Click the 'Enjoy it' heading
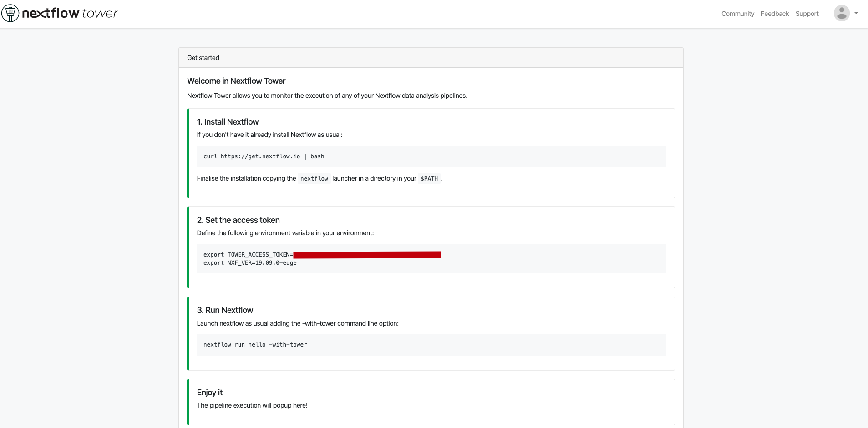This screenshot has height=428, width=868. point(209,393)
